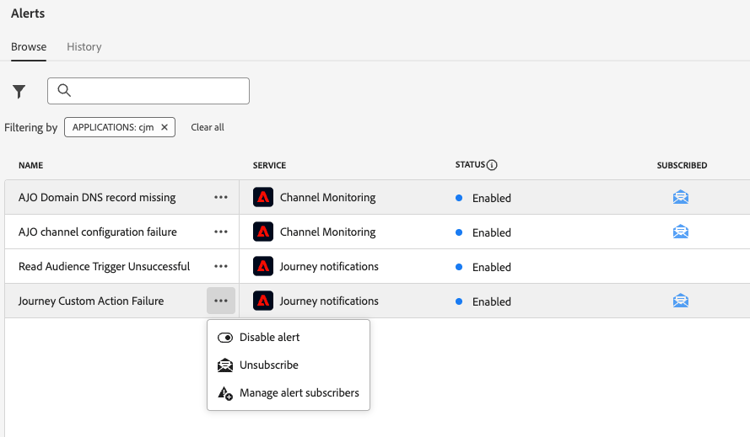Clear all applied filters

[207, 127]
